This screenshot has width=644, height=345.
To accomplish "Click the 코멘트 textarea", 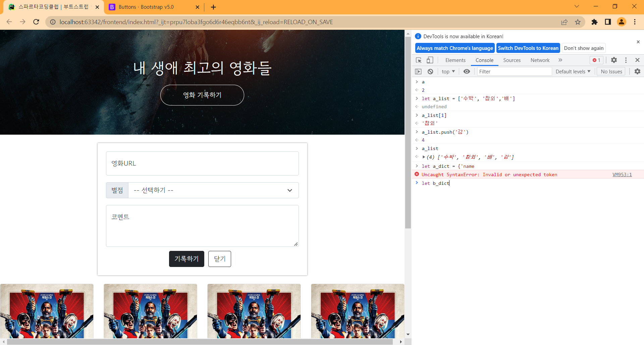I will 202,226.
